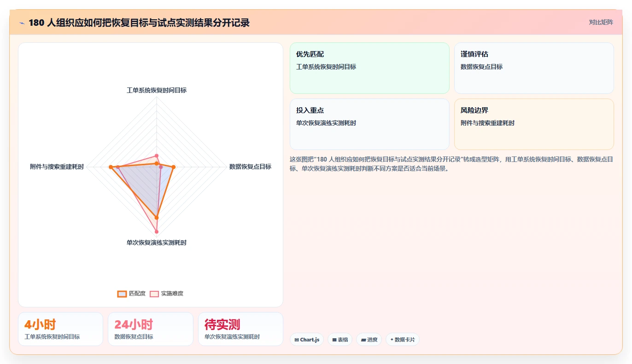Click 数据恢复点目标 text in 谨慎评估 card

click(x=482, y=67)
